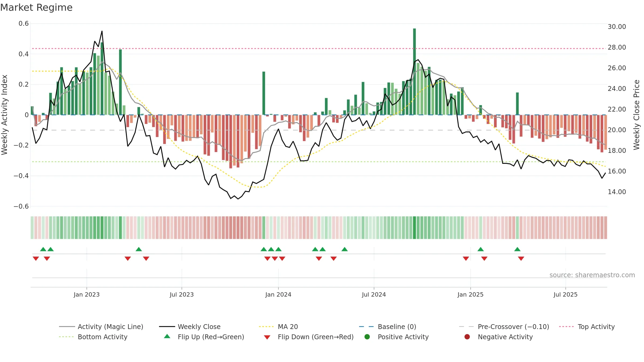The image size is (644, 362).
Task: Click the Jan 2024 x-axis label
Action: click(278, 295)
